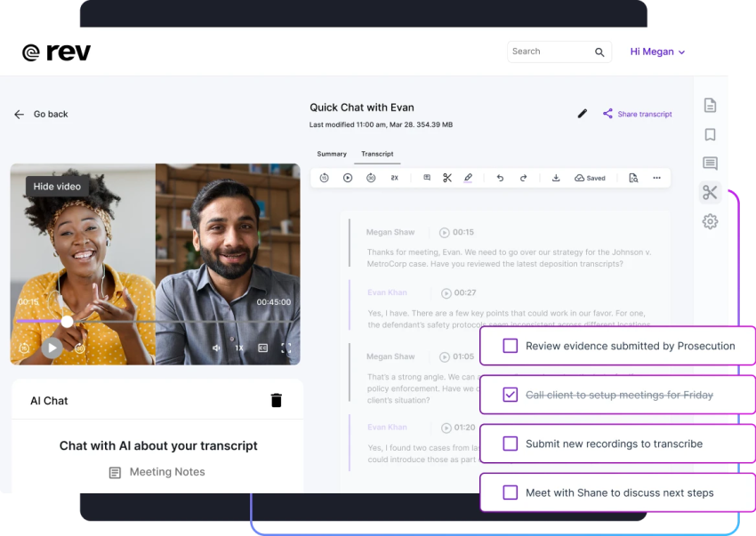
Task: Change video 1X playback speed
Action: 239,348
